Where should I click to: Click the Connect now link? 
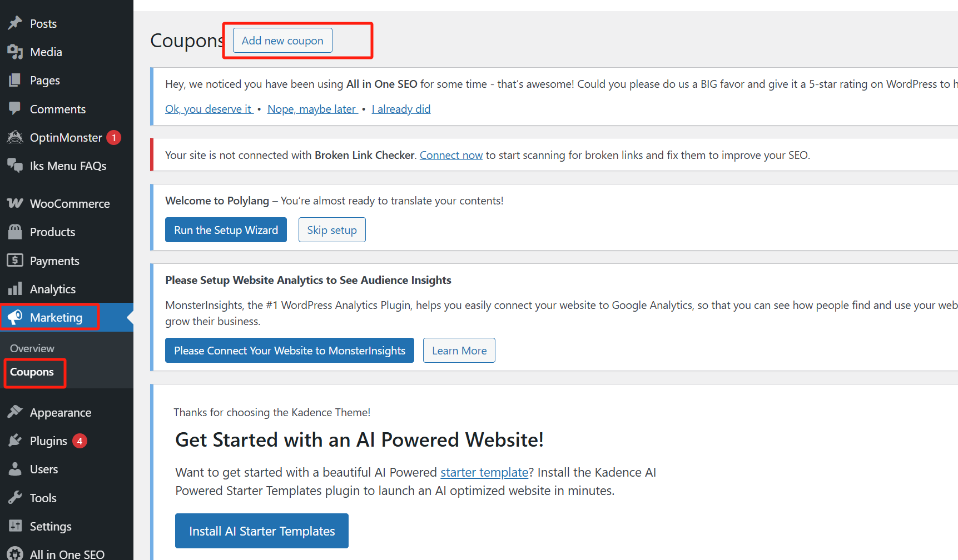coord(451,155)
